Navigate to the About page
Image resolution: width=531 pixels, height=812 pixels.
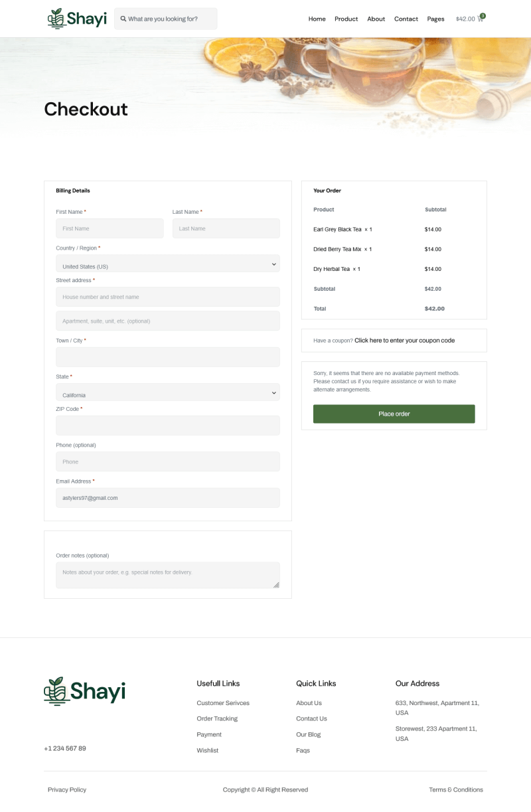pos(376,19)
